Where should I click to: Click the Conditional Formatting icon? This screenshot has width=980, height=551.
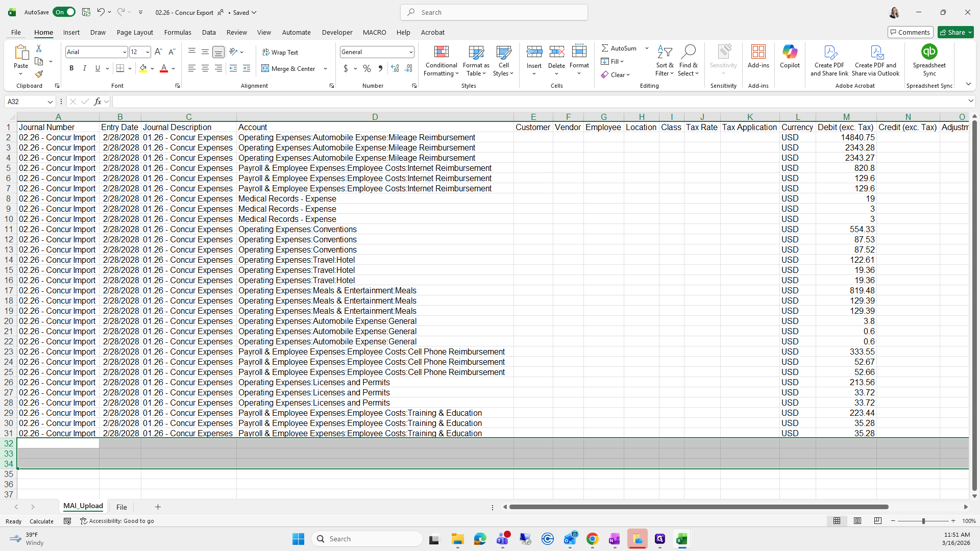tap(441, 52)
